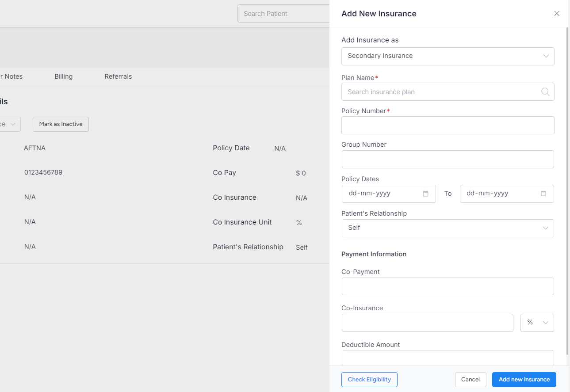570x392 pixels.
Task: Click Mark as Inactive button
Action: coord(61,124)
